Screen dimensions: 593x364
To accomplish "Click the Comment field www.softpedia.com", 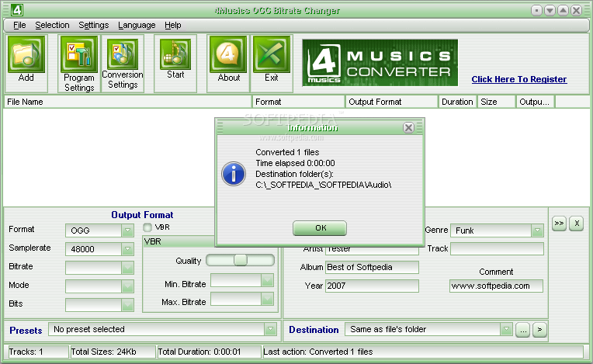I will (x=496, y=286).
